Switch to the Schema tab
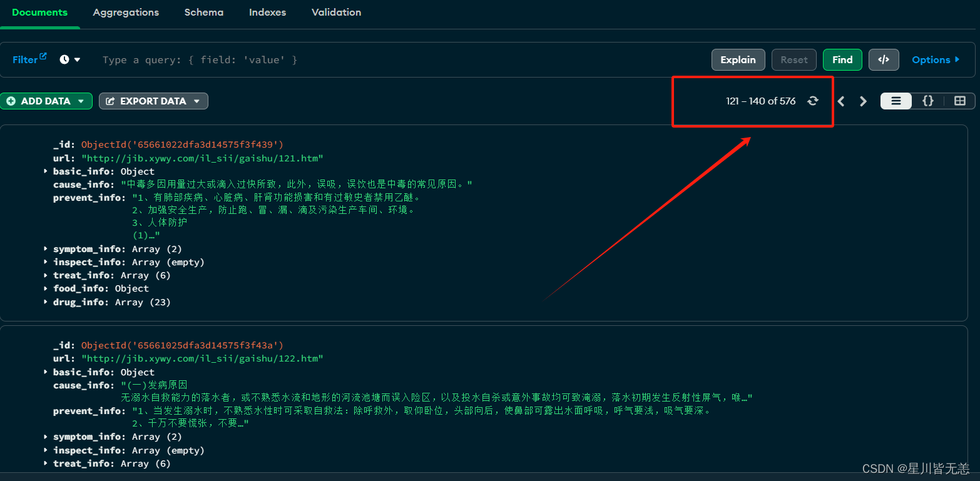 (203, 13)
